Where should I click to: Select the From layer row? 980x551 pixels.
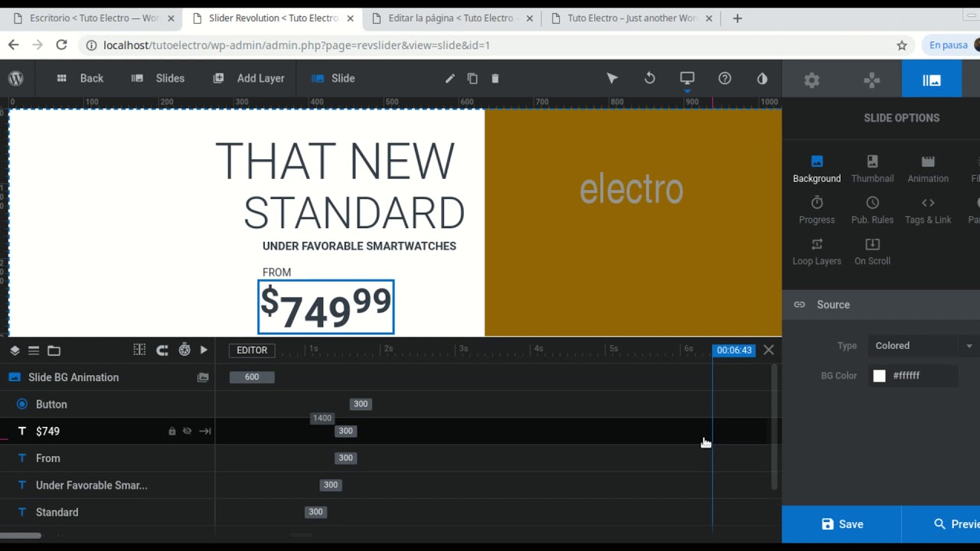[107, 458]
